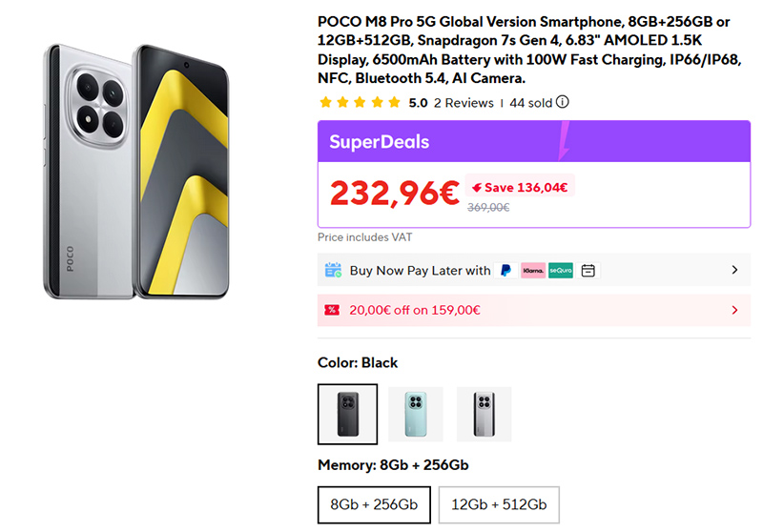
Task: Choose the Black color variant
Action: [x=347, y=415]
